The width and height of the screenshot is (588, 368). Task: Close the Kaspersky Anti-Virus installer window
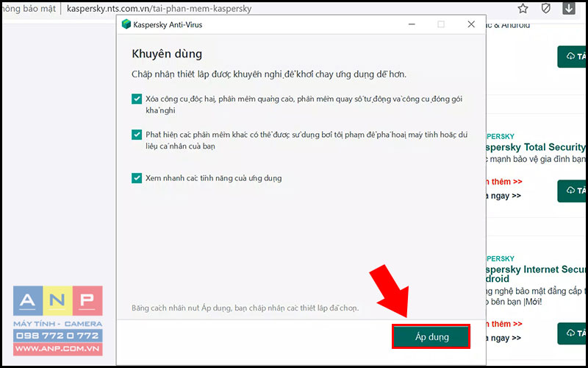coord(471,24)
